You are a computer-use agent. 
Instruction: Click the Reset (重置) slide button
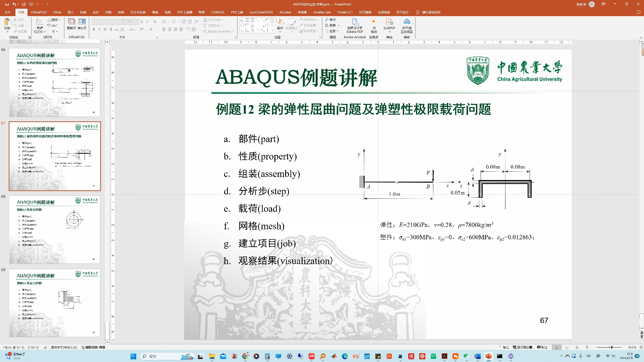click(53, 25)
